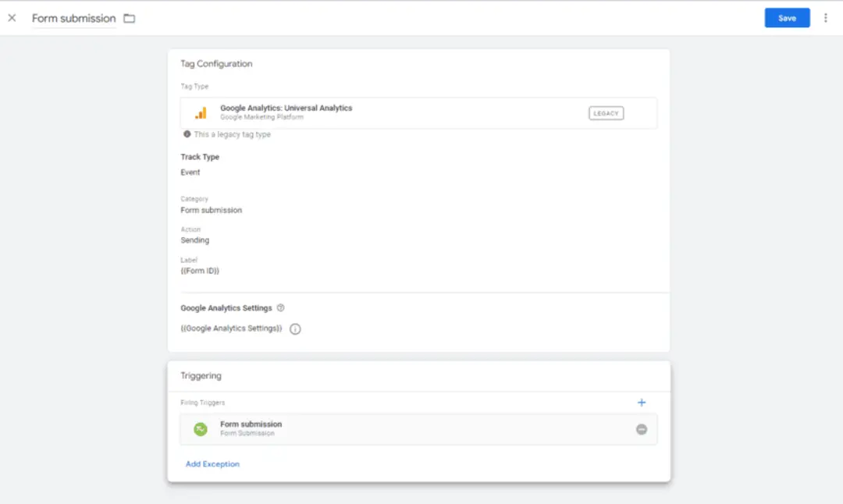Open the three-dot more actions menu
Image resolution: width=843 pixels, height=504 pixels.
point(826,18)
